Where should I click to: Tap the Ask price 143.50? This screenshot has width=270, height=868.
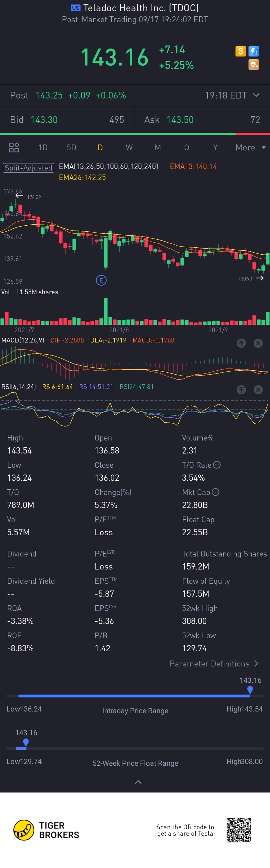pos(180,119)
